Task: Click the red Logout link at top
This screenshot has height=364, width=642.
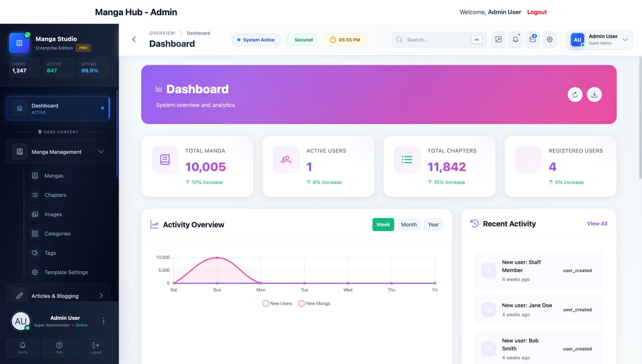Action: [537, 12]
